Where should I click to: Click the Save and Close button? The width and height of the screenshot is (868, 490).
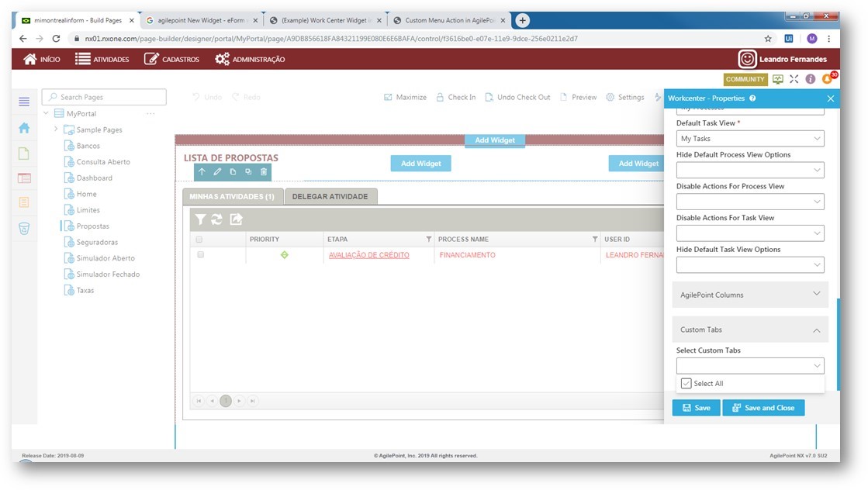tap(763, 408)
